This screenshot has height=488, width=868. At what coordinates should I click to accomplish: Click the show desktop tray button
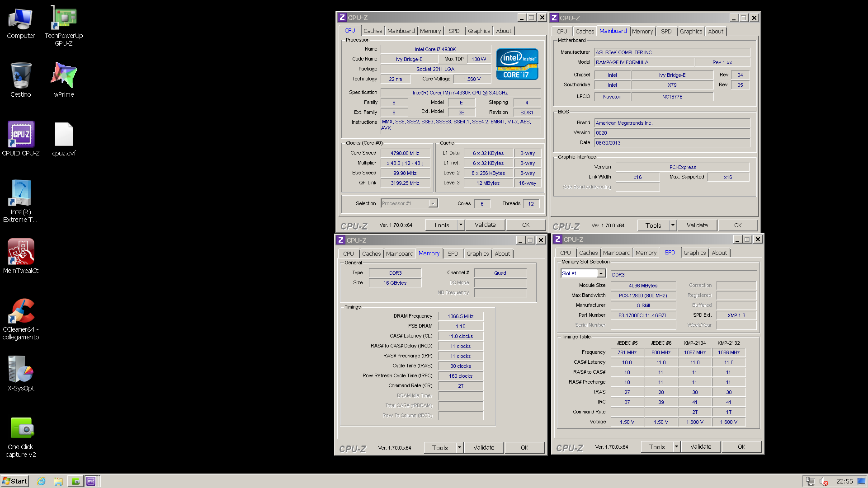tap(862, 481)
